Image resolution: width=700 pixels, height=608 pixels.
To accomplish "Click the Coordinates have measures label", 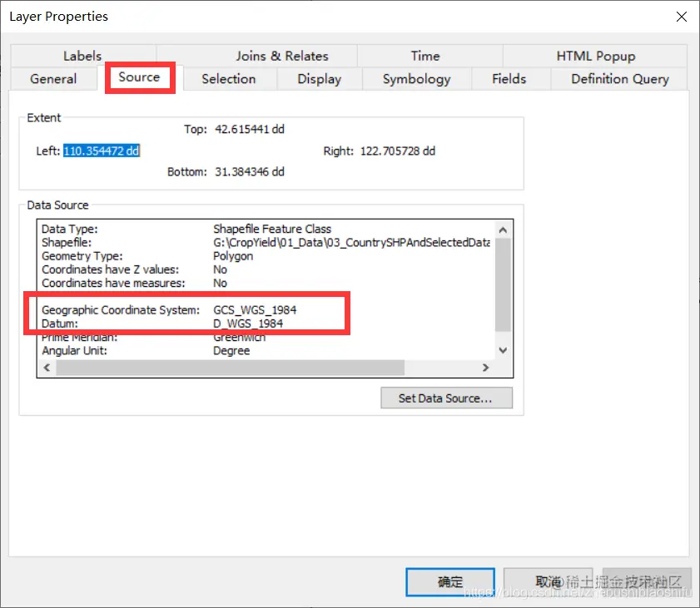I will coord(113,283).
